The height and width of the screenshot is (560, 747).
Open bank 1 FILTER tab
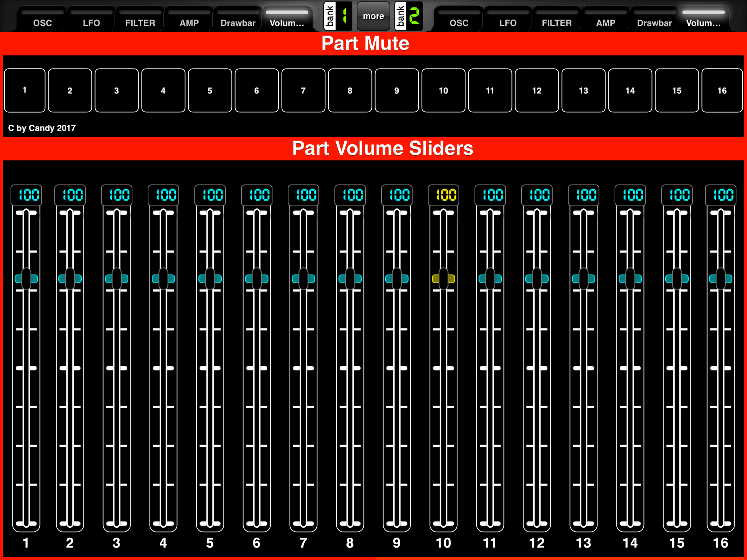click(140, 19)
